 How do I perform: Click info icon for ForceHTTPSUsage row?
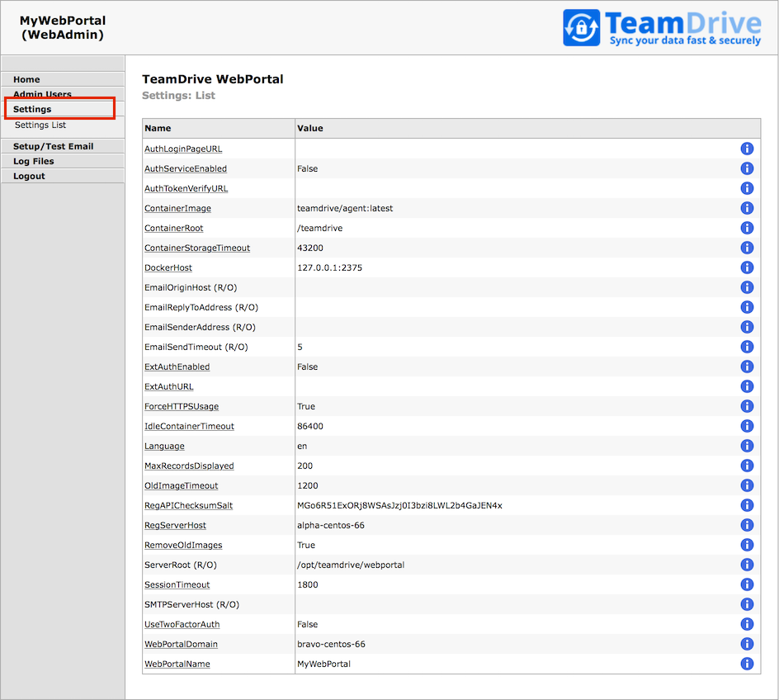tap(747, 406)
